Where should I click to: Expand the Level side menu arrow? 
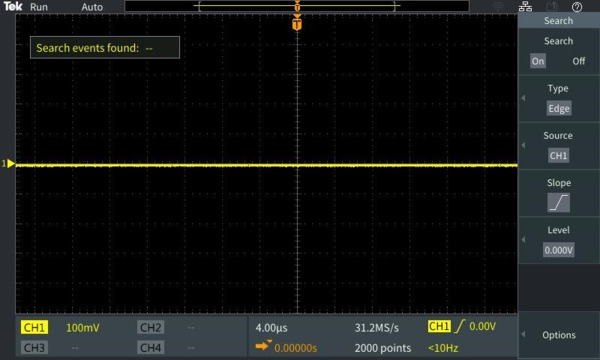523,239
